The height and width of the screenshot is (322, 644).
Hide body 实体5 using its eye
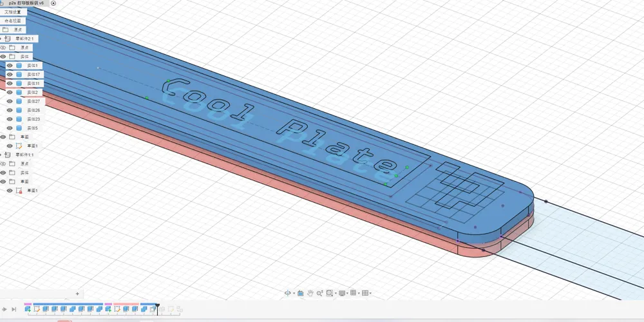pyautogui.click(x=10, y=128)
